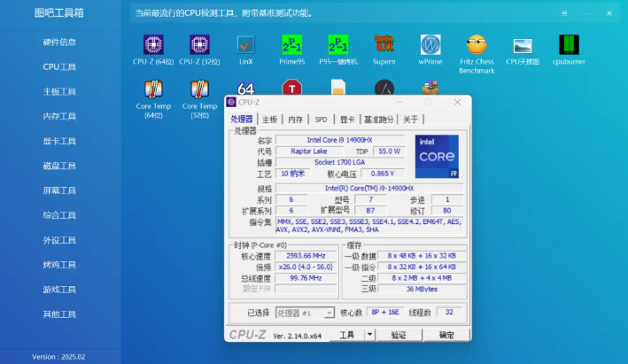
Task: Switch to the SPD tab in CPU-Z
Action: (x=321, y=120)
